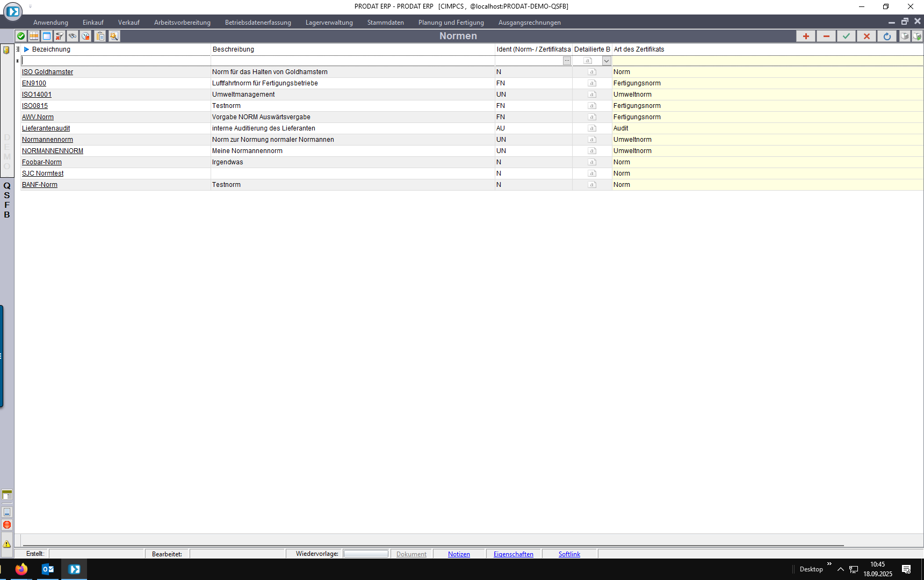The image size is (924, 580).
Task: Open the Lagerverwaltung menu
Action: 329,23
